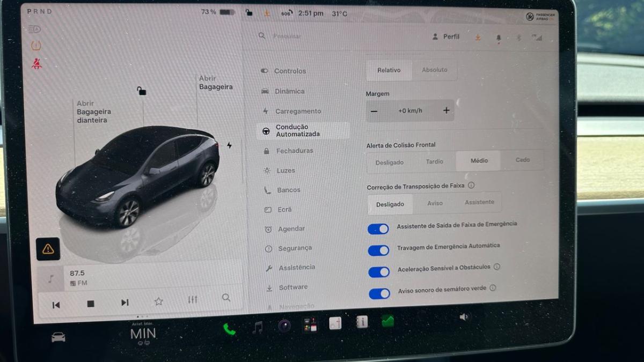Open the Dinâmica menu
Image resolution: width=644 pixels, height=362 pixels.
pos(283,91)
